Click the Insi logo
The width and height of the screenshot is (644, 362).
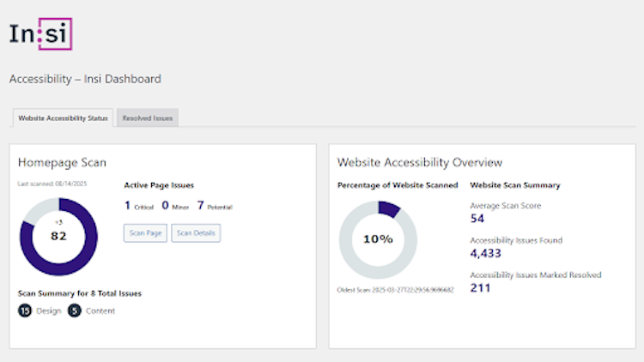tap(40, 34)
